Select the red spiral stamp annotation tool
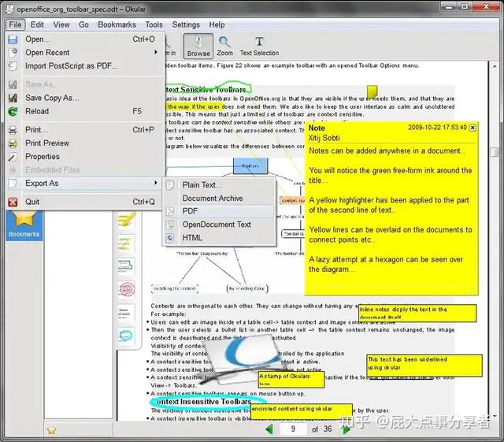Viewport: 504px width, 442px height. tap(127, 289)
